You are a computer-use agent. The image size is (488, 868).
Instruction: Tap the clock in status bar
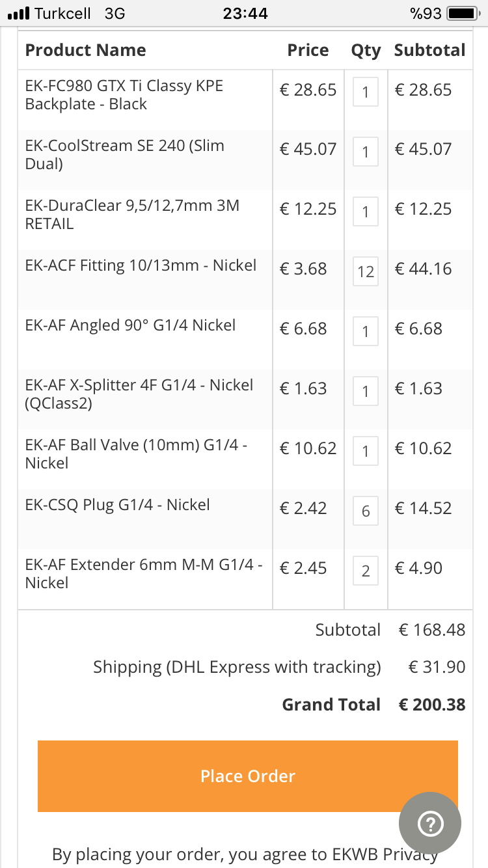[245, 13]
